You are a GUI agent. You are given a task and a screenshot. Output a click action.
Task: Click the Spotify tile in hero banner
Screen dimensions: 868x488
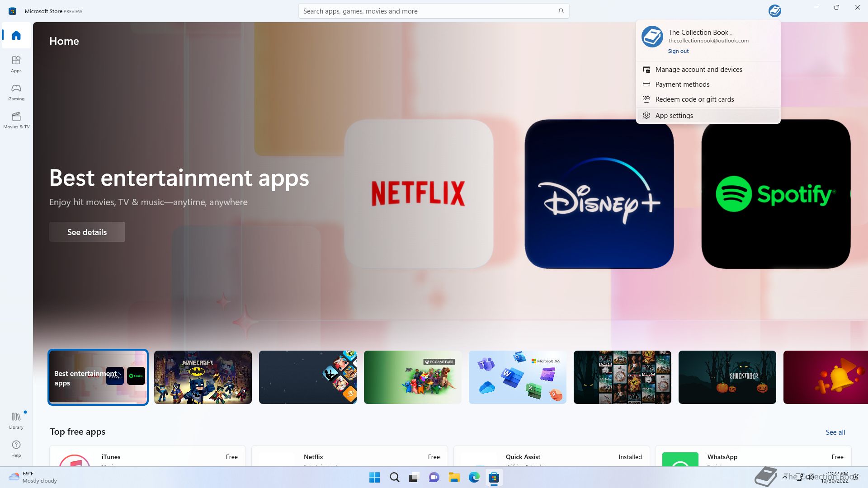(776, 194)
